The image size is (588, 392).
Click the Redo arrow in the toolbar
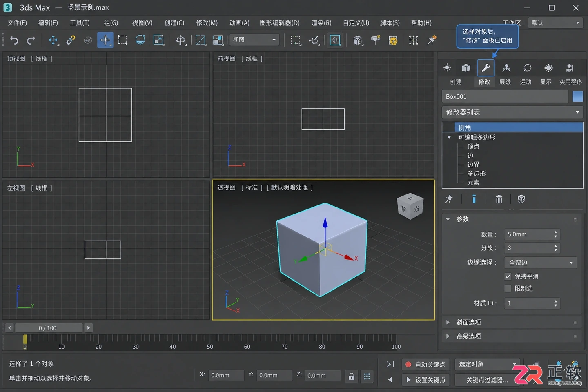pos(31,40)
